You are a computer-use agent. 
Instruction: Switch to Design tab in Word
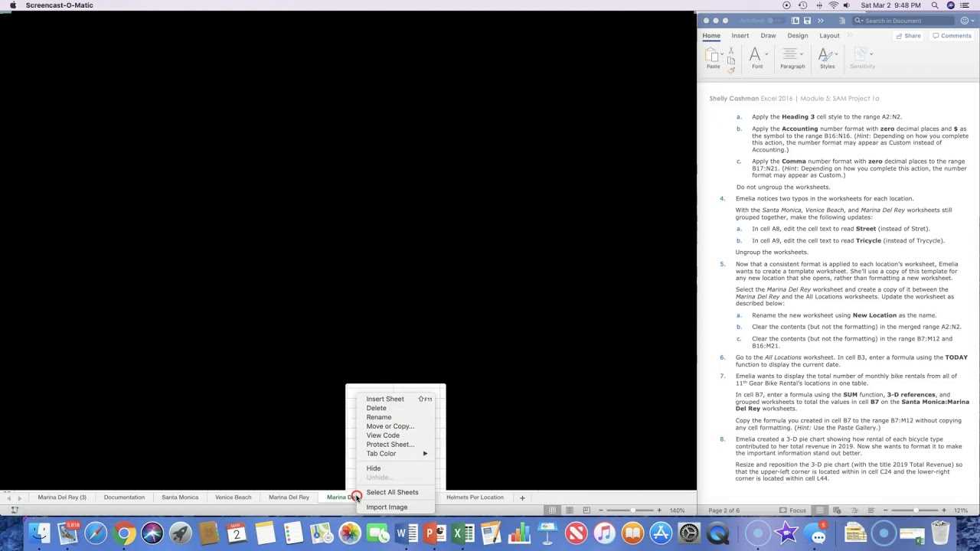click(797, 35)
